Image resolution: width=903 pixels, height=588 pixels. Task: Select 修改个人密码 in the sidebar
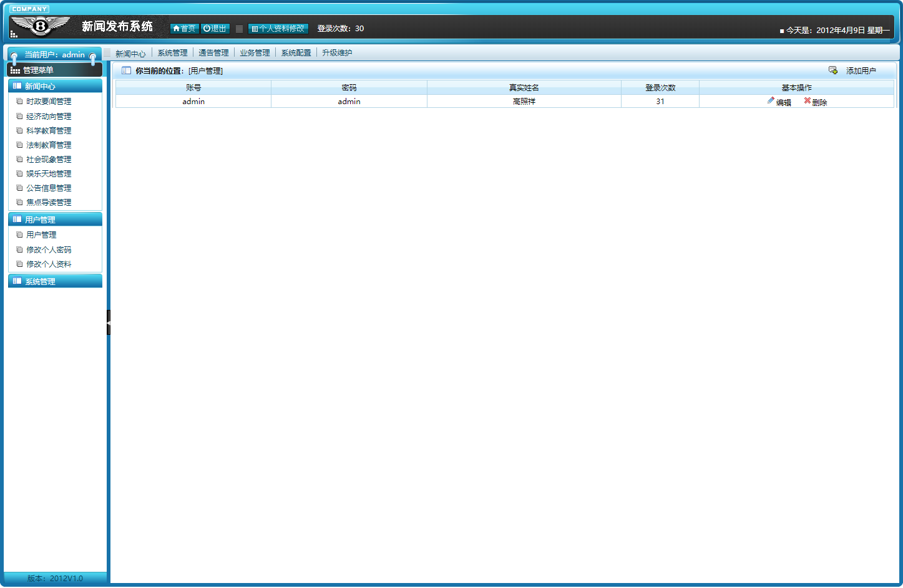pyautogui.click(x=49, y=250)
